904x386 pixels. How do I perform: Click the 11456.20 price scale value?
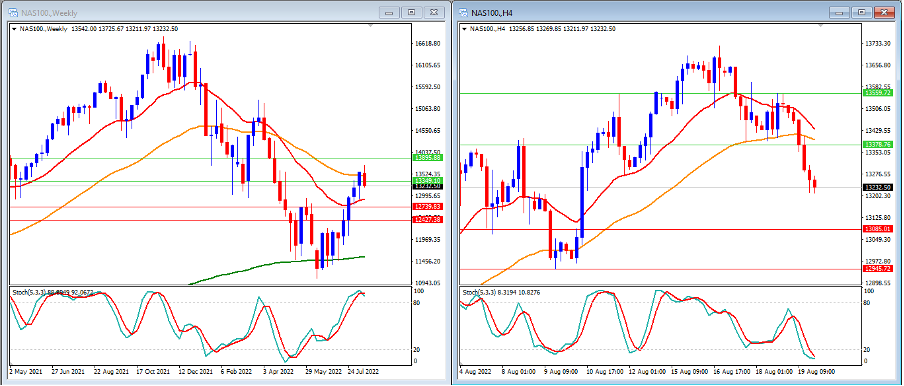click(429, 261)
